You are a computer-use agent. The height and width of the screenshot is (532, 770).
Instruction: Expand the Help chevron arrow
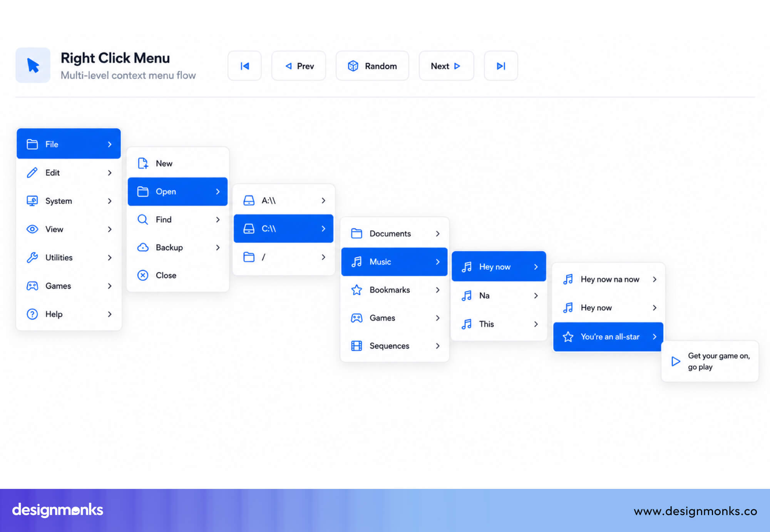point(110,314)
